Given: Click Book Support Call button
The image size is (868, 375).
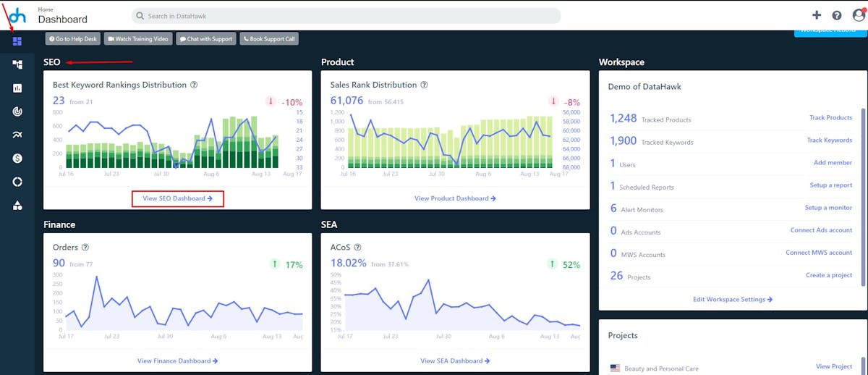Looking at the screenshot, I should click(x=269, y=39).
